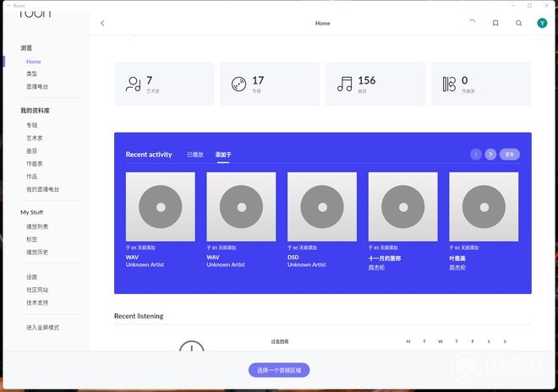558x392 pixels.
Task: Click the 叶惠美 album title
Action: tap(457, 259)
